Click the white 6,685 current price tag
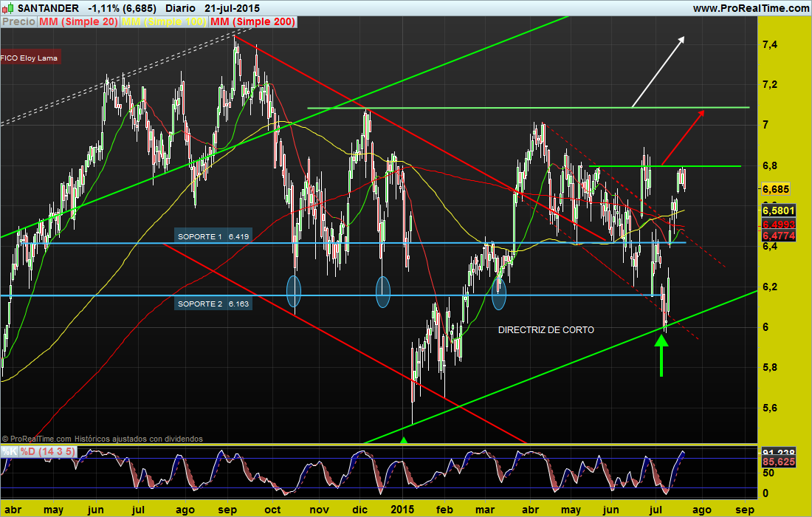 click(x=776, y=189)
